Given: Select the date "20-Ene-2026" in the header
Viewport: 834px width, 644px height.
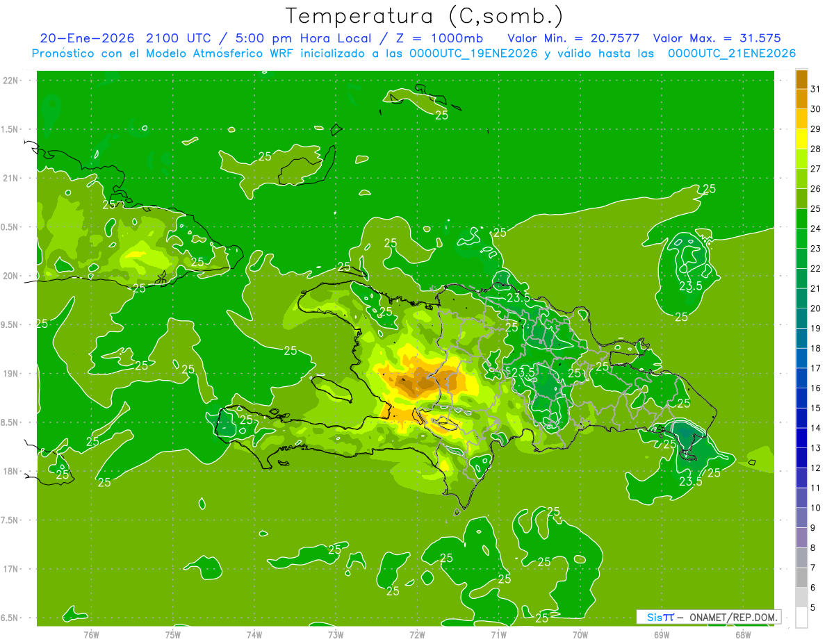Looking at the screenshot, I should (87, 38).
